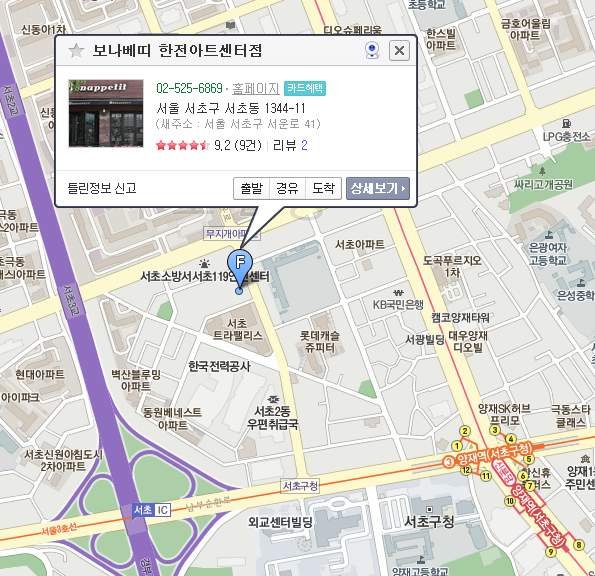The width and height of the screenshot is (595, 576).
Task: Click the KB국민은행 bank icon
Action: coord(398,293)
